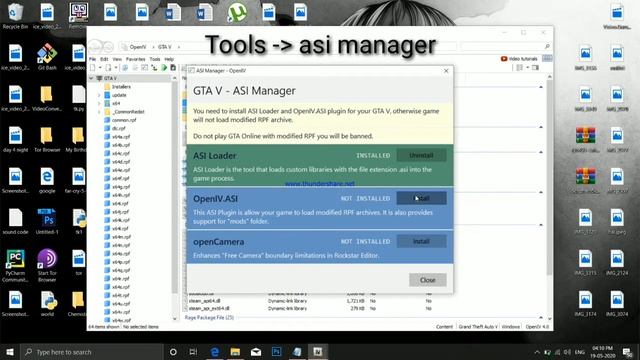The height and width of the screenshot is (360, 640).
Task: Open the sound code desktop file
Action: pyautogui.click(x=15, y=222)
